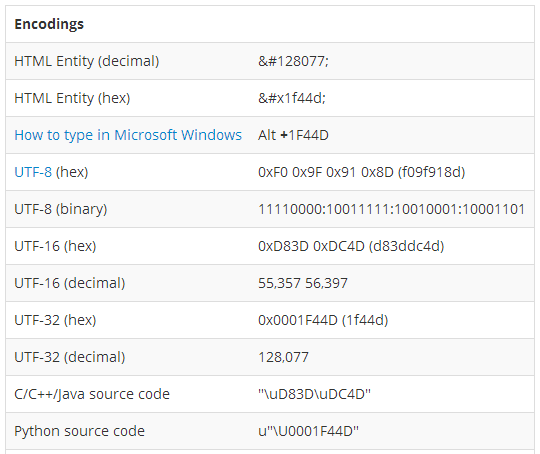Click the UTF-16 hex value 0xD83D 0xDC4D
540x454 pixels.
tap(351, 246)
